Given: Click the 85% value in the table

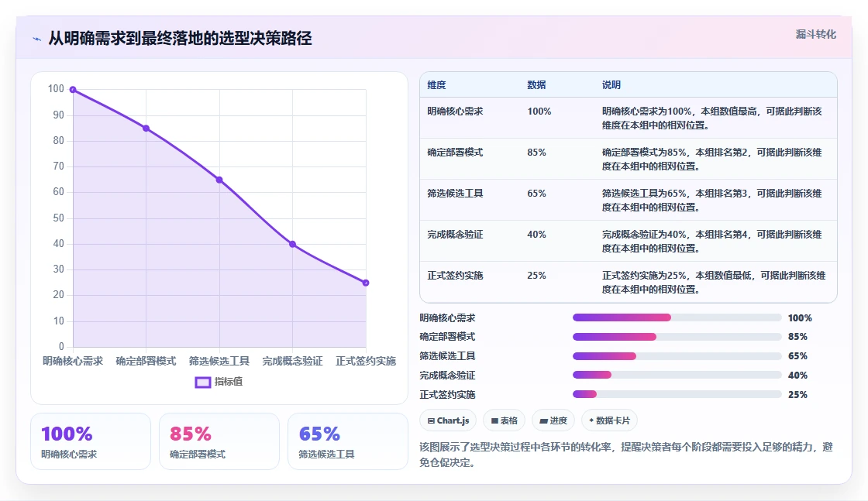Looking at the screenshot, I should pyautogui.click(x=536, y=152).
